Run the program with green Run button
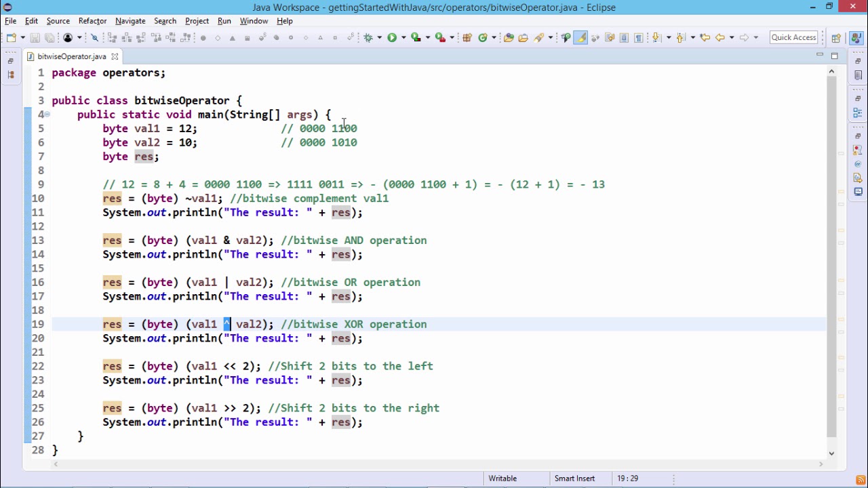The height and width of the screenshot is (488, 868). [392, 37]
